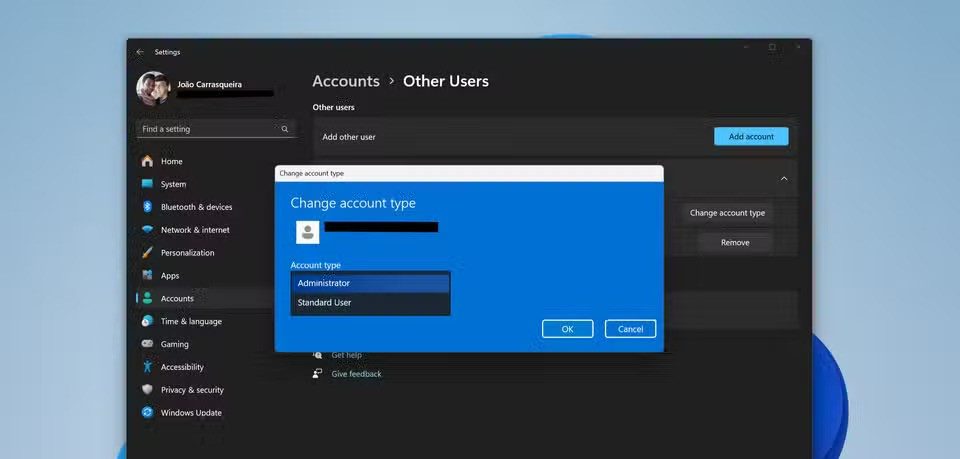Click the user avatar in dialog
This screenshot has height=459, width=960.
(307, 233)
